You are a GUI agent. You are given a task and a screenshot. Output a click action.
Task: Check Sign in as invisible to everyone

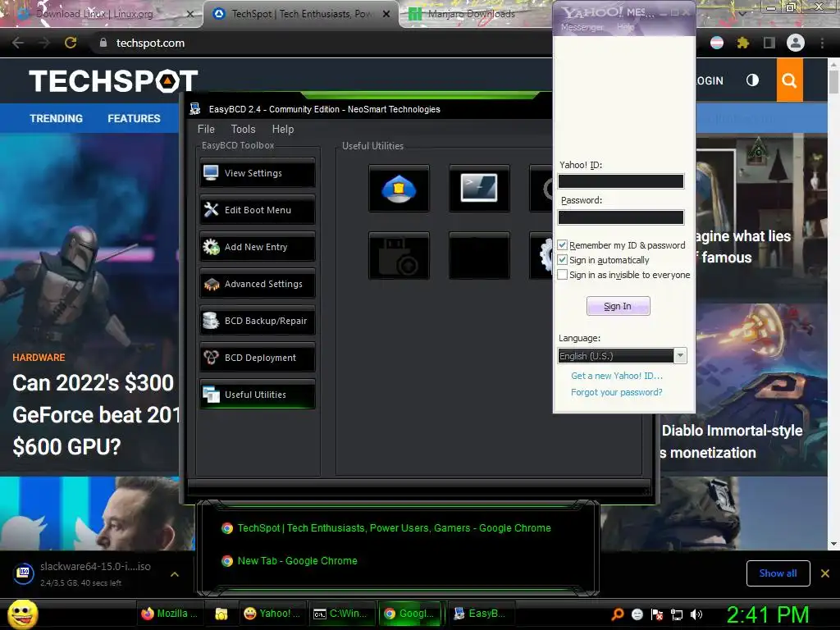click(x=563, y=275)
